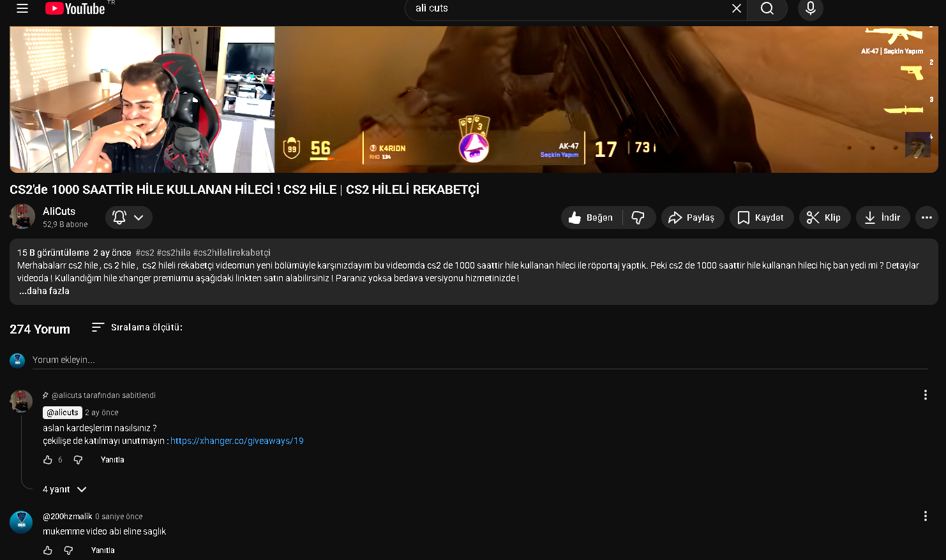Viewport: 946px width, 560px height.
Task: Download the video with İndir
Action: click(882, 217)
